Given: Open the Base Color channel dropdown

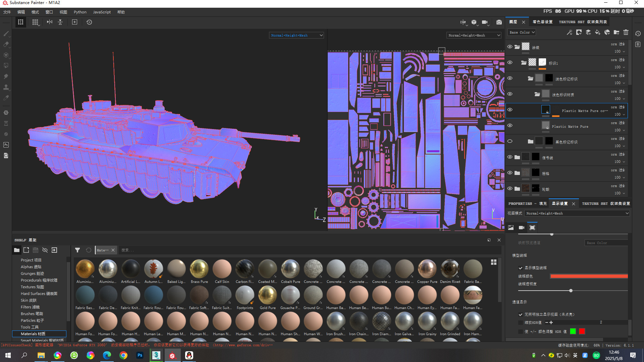Looking at the screenshot, I should (522, 33).
